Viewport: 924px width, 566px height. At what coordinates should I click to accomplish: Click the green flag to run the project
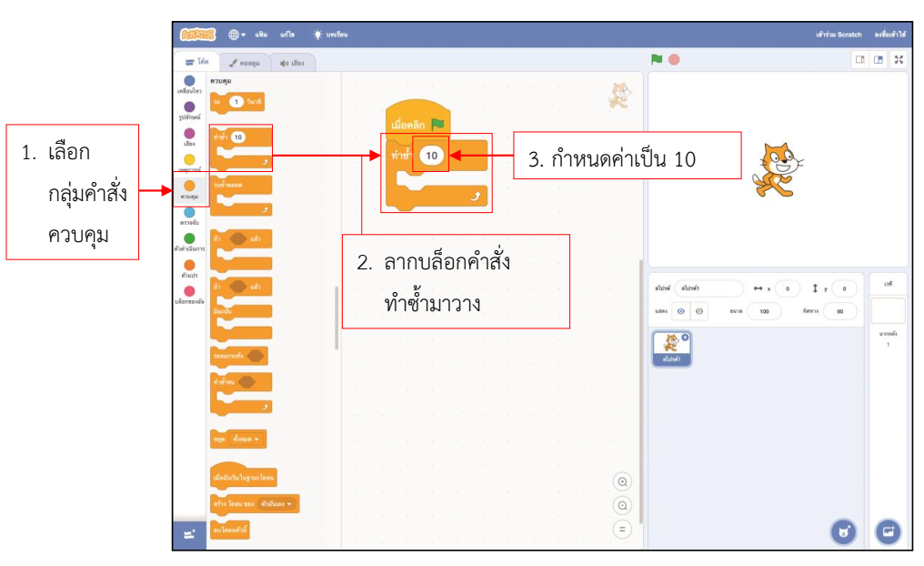click(x=655, y=59)
